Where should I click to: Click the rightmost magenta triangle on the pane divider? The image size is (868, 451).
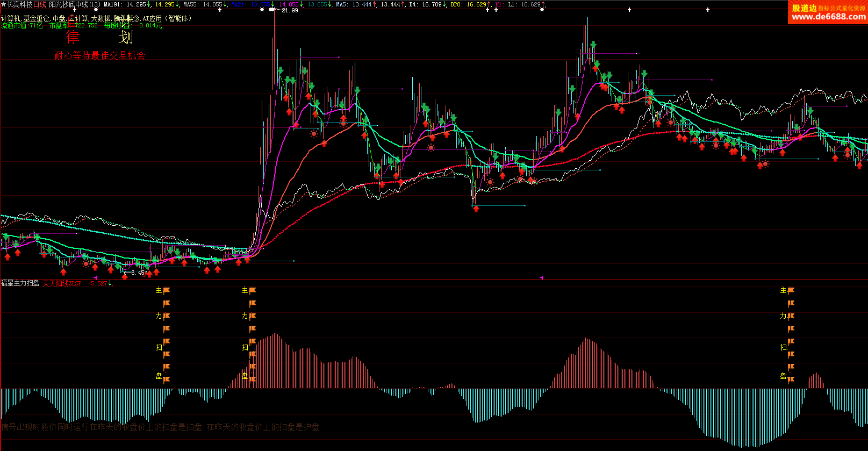coord(541,278)
